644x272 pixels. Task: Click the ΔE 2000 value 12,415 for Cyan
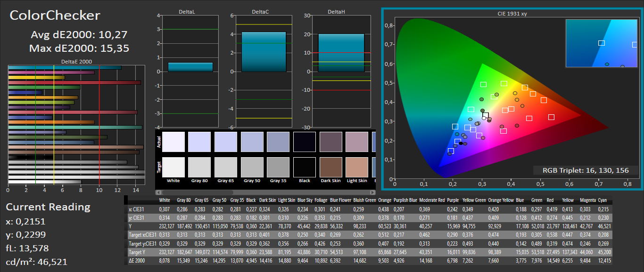coord(605,260)
